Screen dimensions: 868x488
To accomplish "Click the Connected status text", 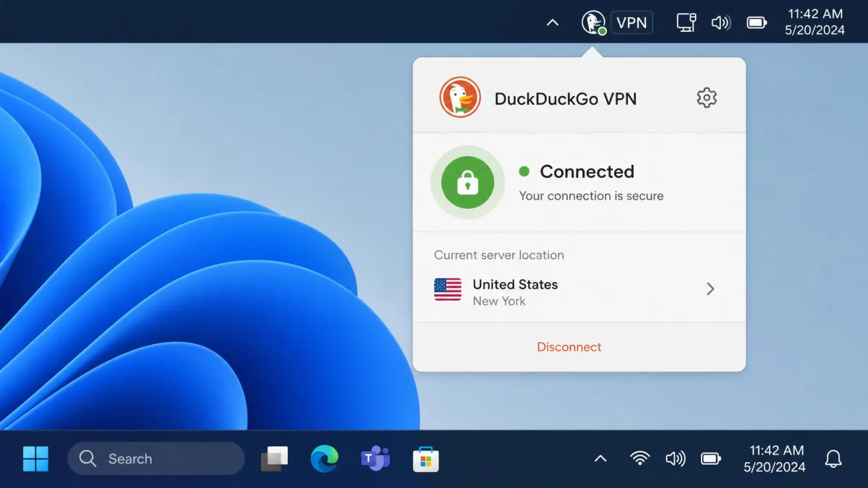I will pos(587,171).
